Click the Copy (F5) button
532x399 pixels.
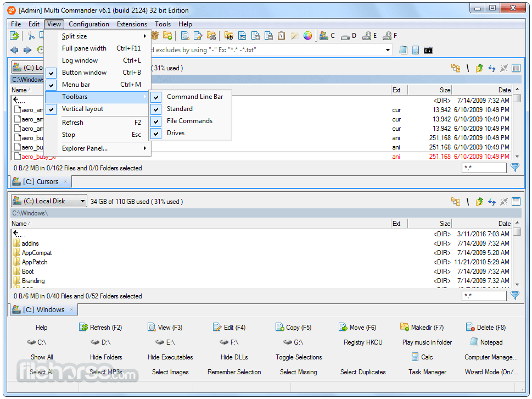[x=294, y=328]
